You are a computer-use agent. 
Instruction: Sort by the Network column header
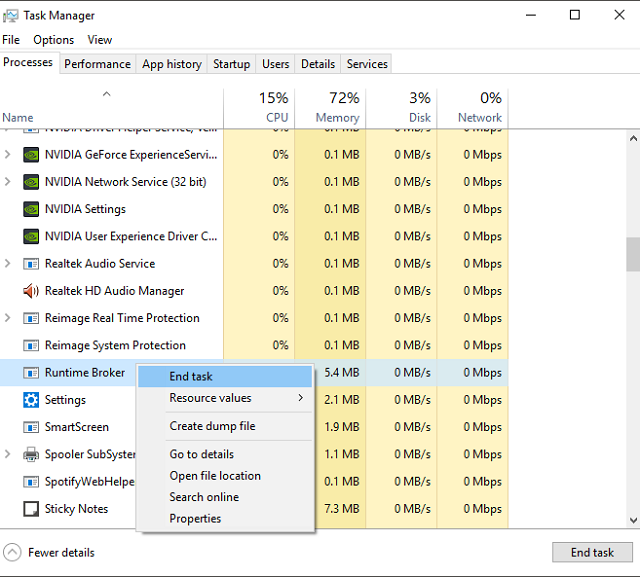click(473, 108)
